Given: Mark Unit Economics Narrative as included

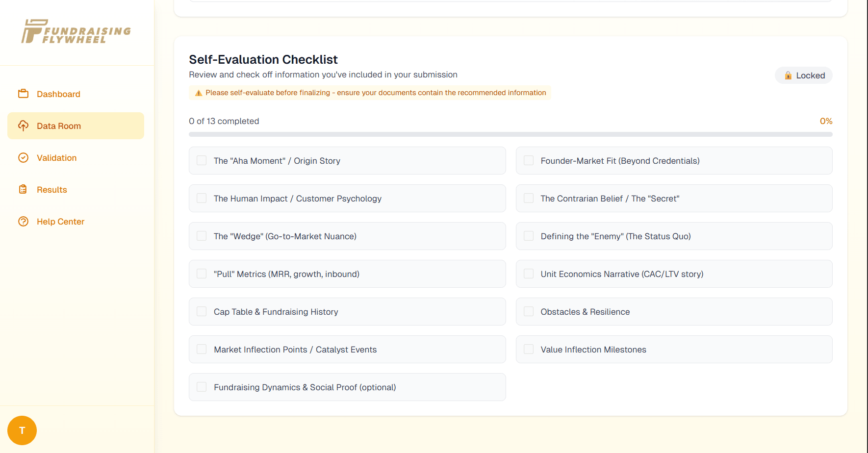Looking at the screenshot, I should [x=529, y=274].
